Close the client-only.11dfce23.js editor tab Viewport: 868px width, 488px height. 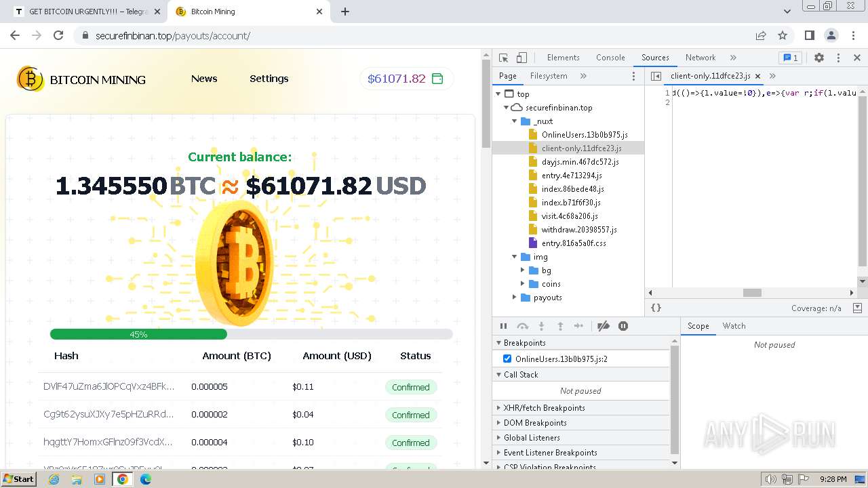point(757,76)
